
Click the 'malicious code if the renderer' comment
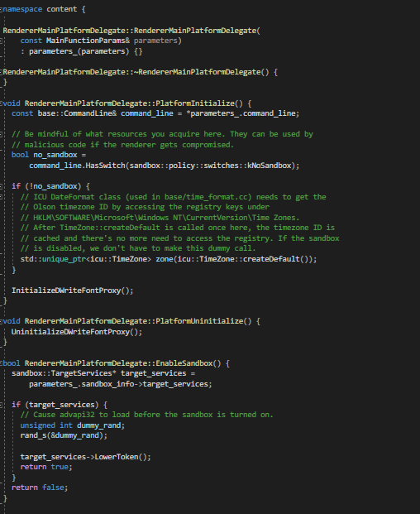(122, 145)
